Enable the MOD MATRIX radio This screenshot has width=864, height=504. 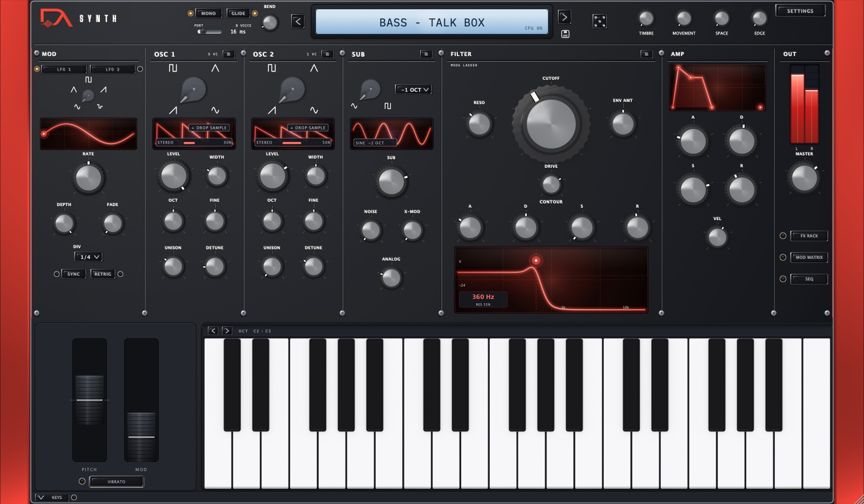point(783,257)
